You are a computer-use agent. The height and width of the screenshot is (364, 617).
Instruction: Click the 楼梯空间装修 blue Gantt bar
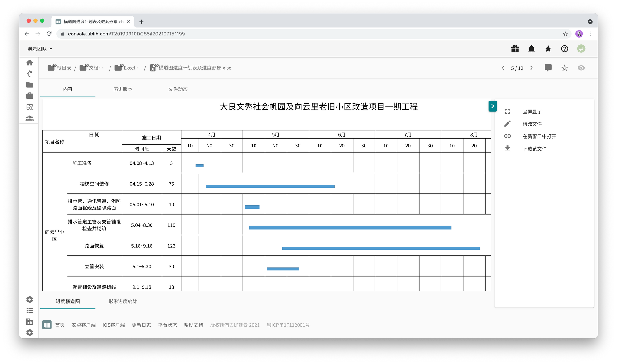point(270,186)
